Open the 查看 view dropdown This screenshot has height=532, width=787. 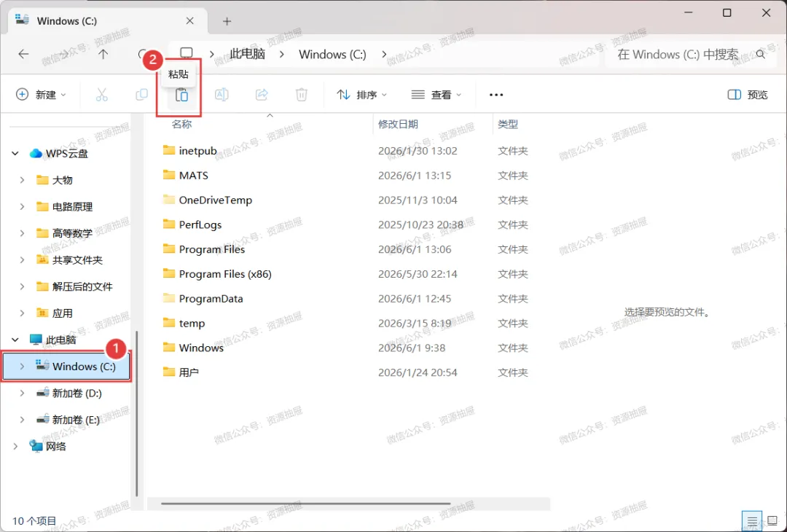click(x=436, y=94)
